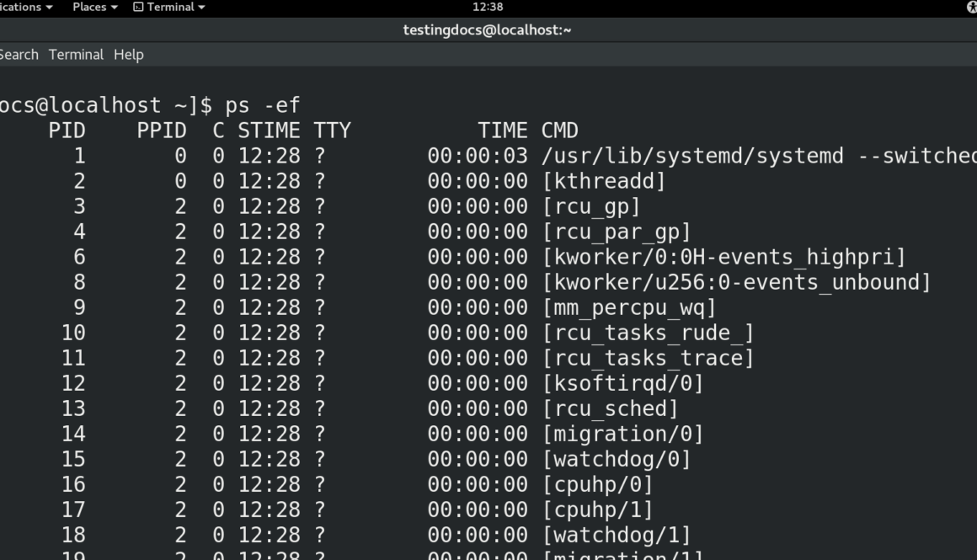977x560 pixels.
Task: Click the [mm_percpu_wq] process entry
Action: point(629,308)
